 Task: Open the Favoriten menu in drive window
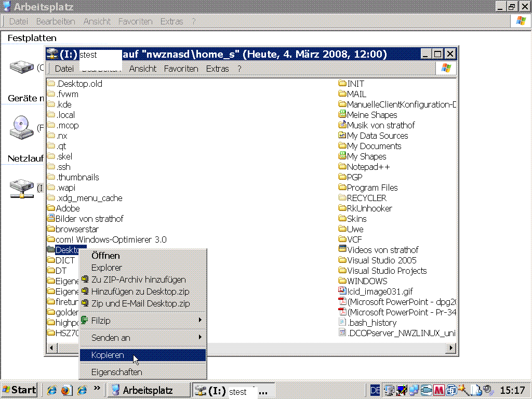[181, 69]
